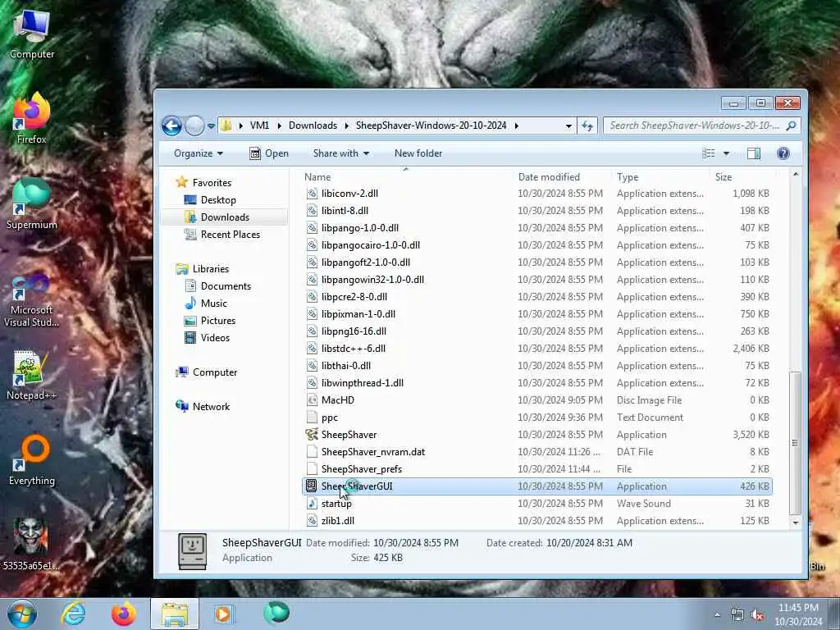The image size is (840, 630).
Task: Open recent locations dropdown arrow
Action: (211, 126)
